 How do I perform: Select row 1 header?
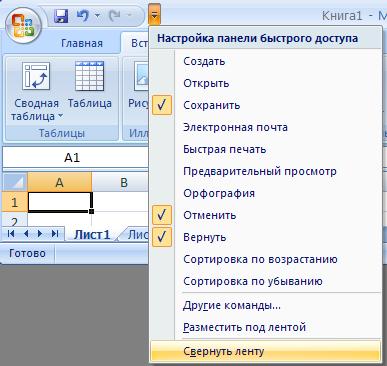pyautogui.click(x=15, y=202)
